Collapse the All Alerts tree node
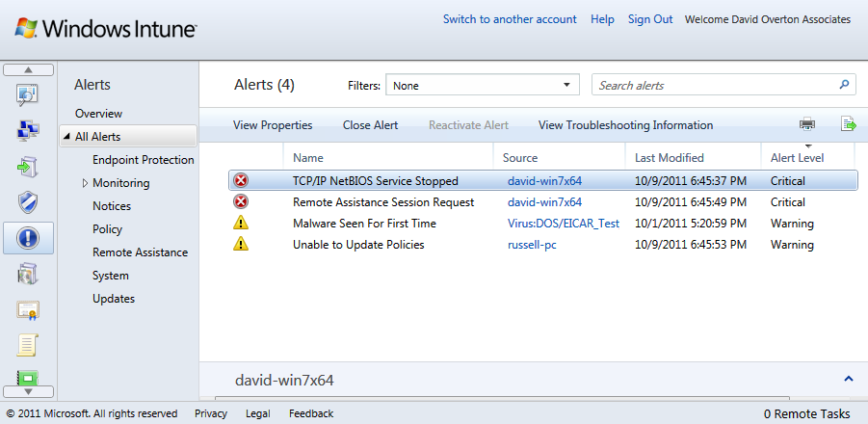 coord(67,137)
